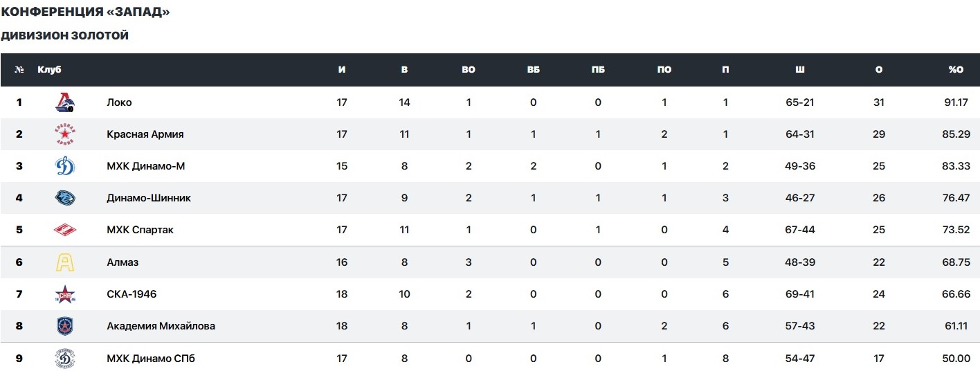This screenshot has width=980, height=371.
Task: Open the Локо club name link
Action: point(119,102)
